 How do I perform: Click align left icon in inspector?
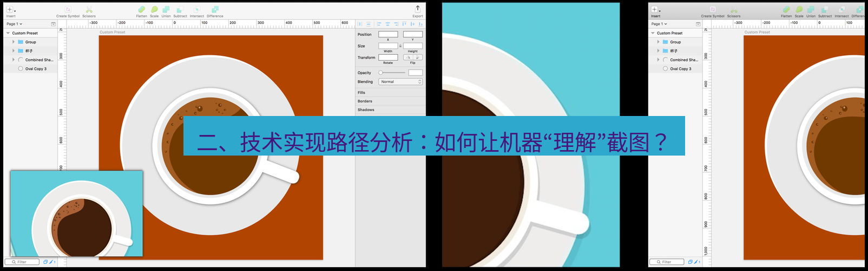tap(379, 24)
